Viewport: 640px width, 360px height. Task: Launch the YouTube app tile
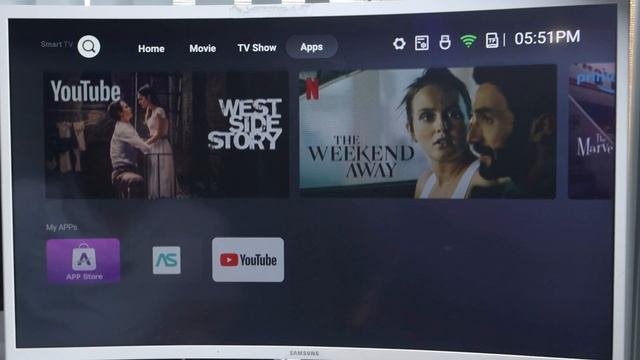(x=248, y=260)
